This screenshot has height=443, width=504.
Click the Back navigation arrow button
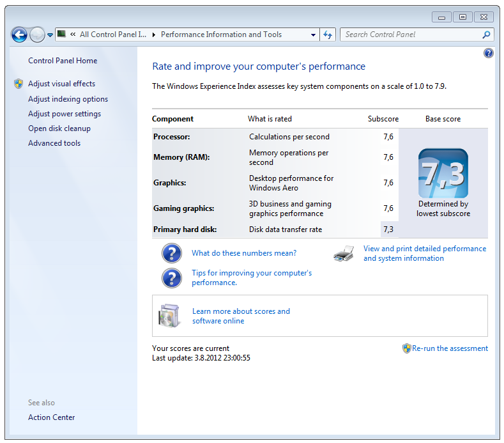tap(19, 35)
